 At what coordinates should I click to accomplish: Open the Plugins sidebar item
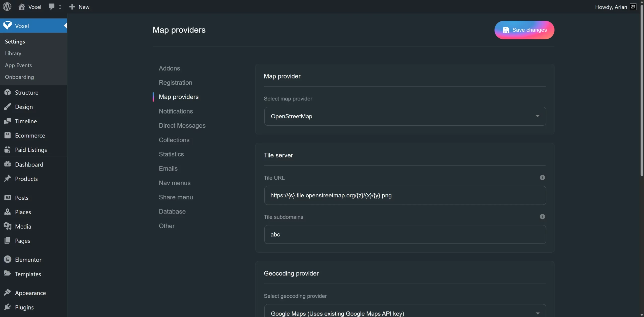24,307
